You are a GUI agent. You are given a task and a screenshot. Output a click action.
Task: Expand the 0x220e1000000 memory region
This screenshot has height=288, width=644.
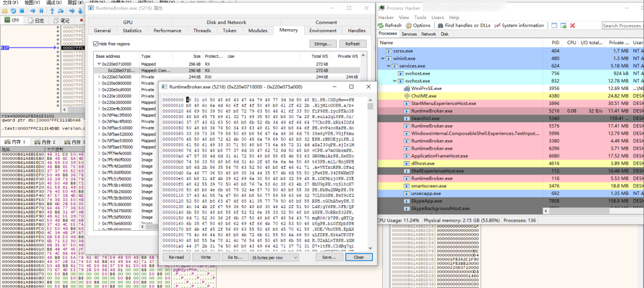pos(98,96)
